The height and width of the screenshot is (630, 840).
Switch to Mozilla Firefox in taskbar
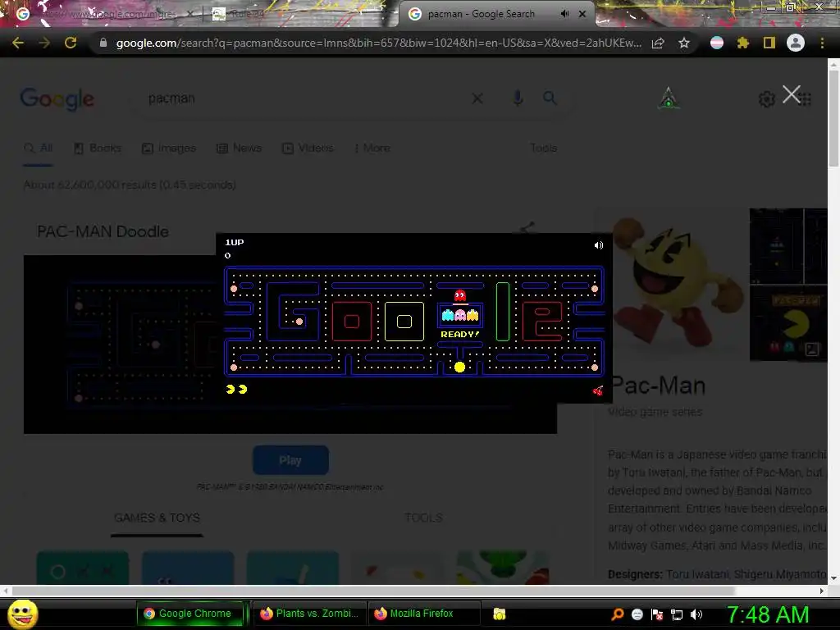coord(423,614)
